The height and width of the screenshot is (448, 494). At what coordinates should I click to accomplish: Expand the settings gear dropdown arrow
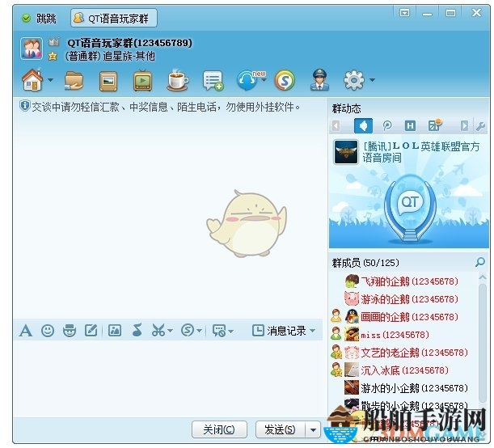point(372,80)
